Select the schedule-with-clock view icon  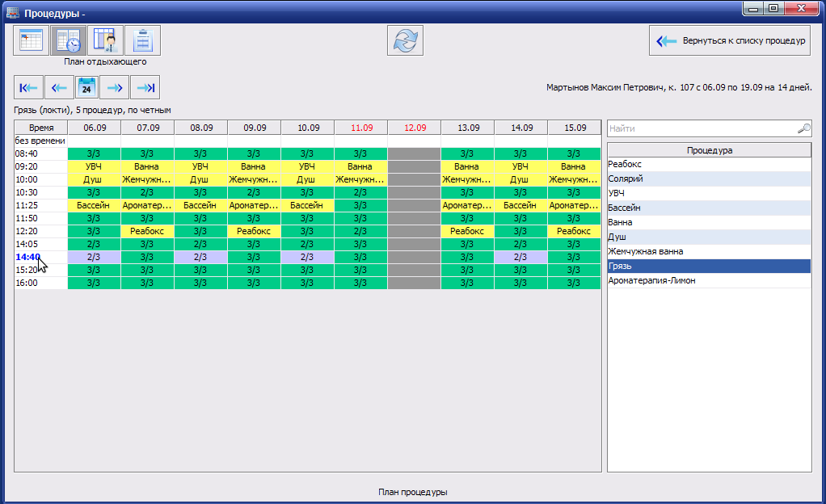click(x=69, y=40)
